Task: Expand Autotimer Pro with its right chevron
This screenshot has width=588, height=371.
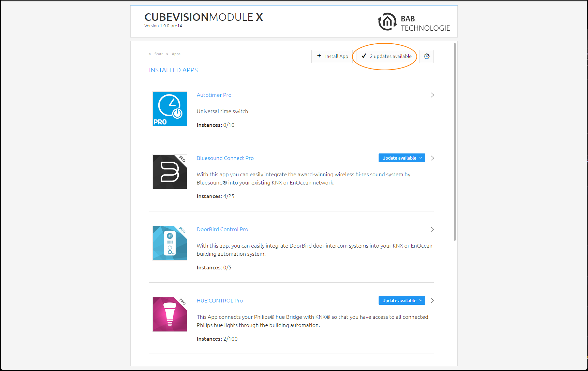Action: (432, 95)
